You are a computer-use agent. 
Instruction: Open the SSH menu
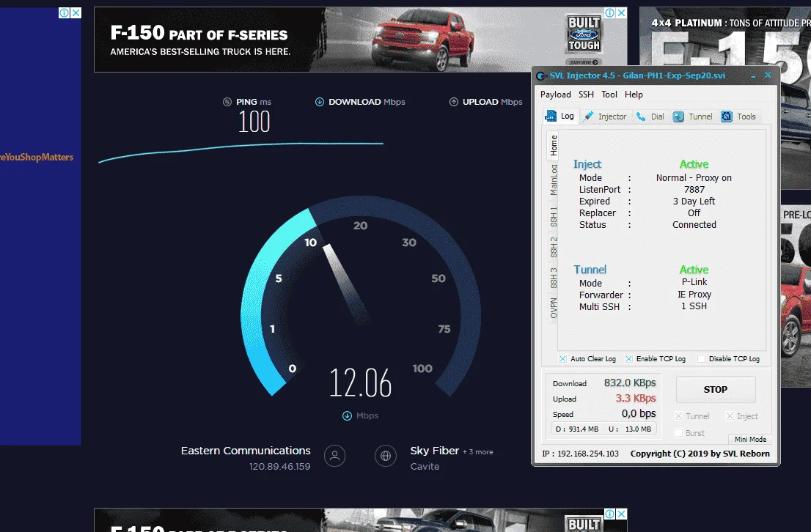(x=586, y=95)
